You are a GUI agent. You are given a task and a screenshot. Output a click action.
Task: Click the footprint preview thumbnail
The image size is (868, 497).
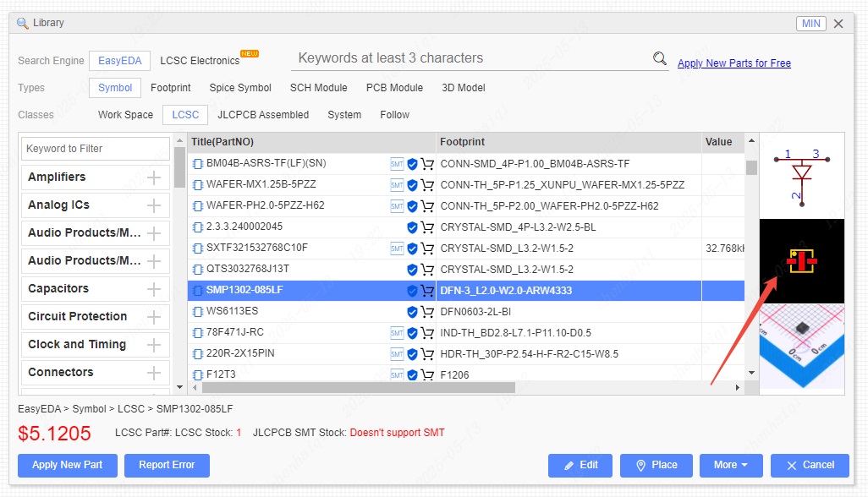point(800,261)
